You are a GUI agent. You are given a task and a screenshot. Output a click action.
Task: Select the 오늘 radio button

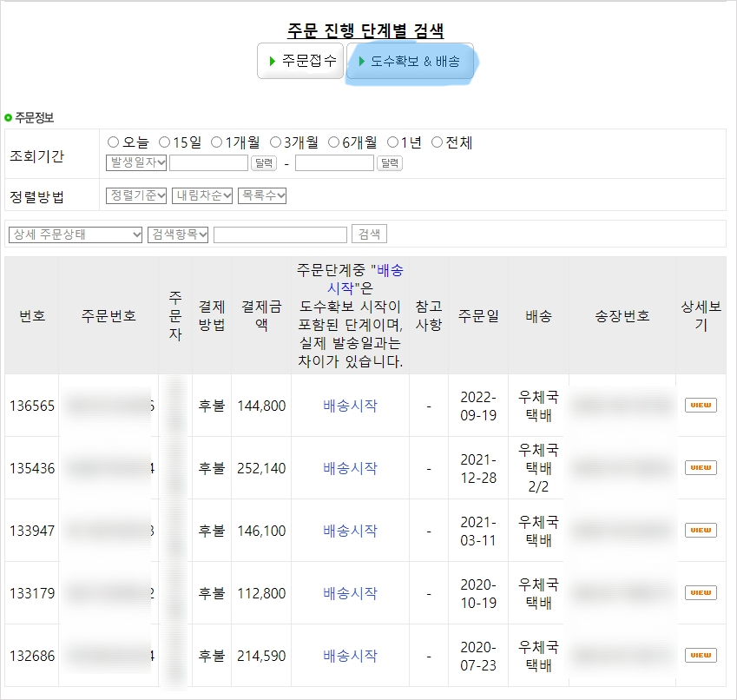113,142
